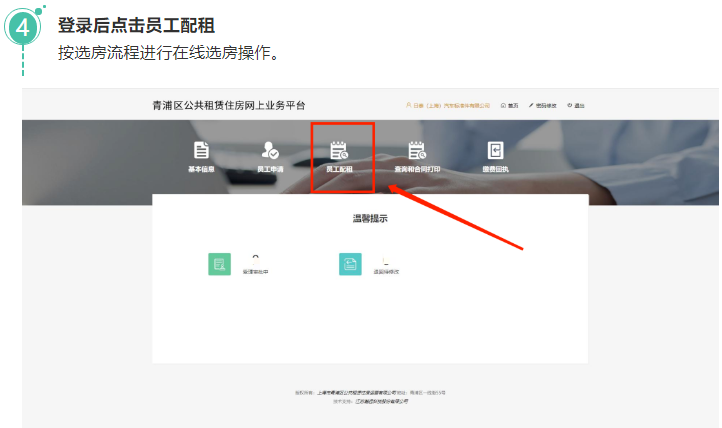Click the 基本信息 document icon
Image resolution: width=722 pixels, height=428 pixels.
coord(201,151)
